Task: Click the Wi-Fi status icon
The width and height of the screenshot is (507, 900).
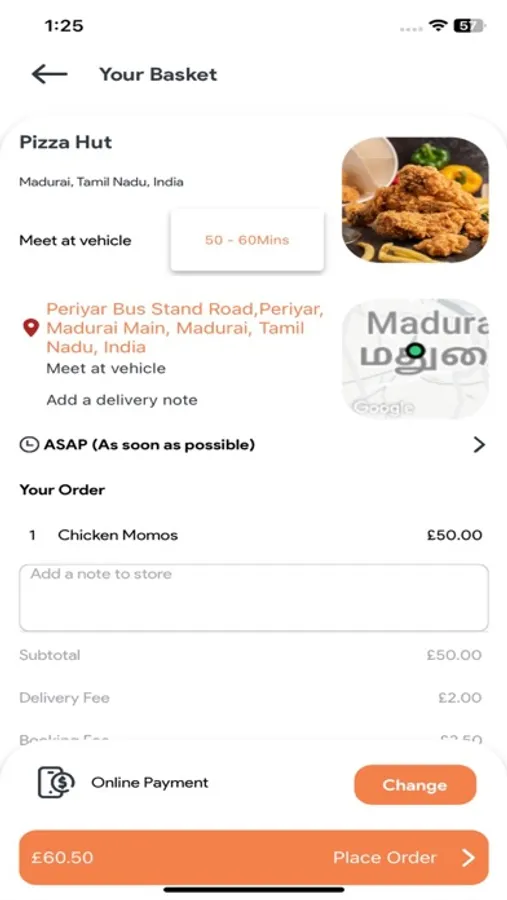Action: tap(438, 26)
